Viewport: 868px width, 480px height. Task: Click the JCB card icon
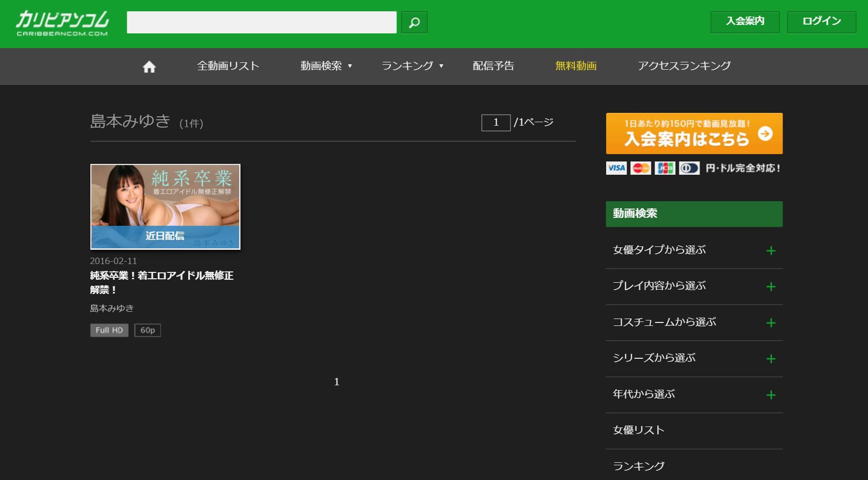tap(665, 168)
